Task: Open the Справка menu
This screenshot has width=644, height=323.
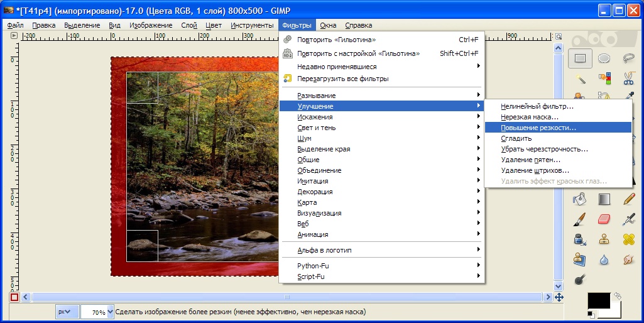Action: pos(358,26)
